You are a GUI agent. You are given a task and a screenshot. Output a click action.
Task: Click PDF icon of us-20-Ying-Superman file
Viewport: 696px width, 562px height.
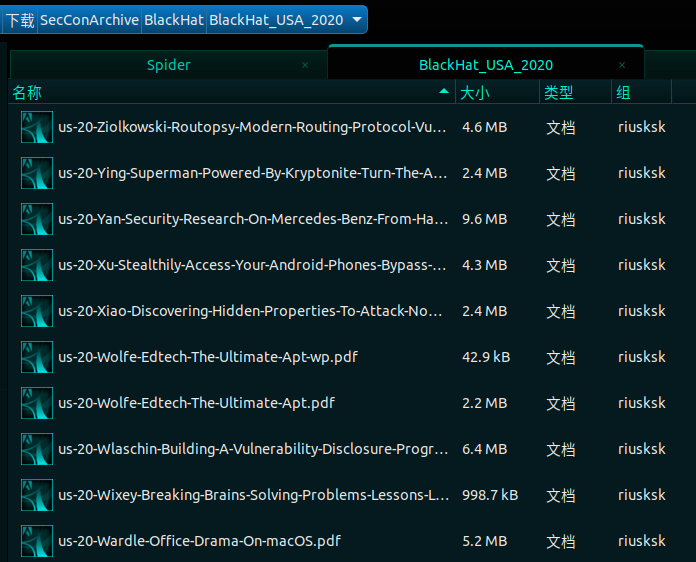tap(37, 173)
